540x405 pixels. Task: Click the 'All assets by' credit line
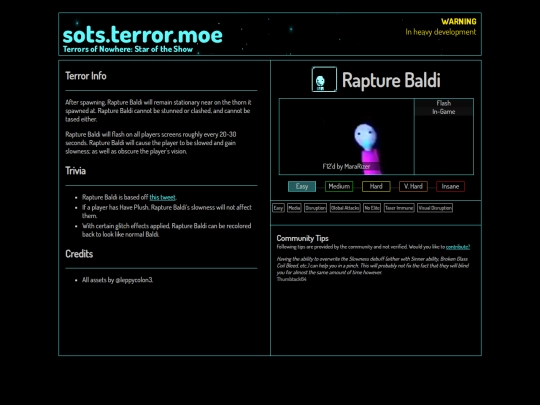tap(117, 280)
